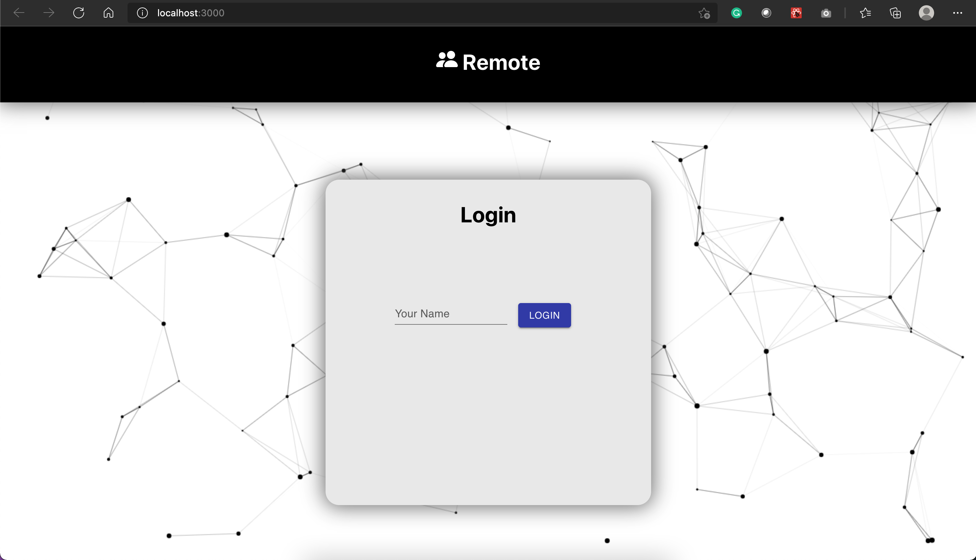The image size is (976, 560).
Task: Click the page info lock icon
Action: 141,13
